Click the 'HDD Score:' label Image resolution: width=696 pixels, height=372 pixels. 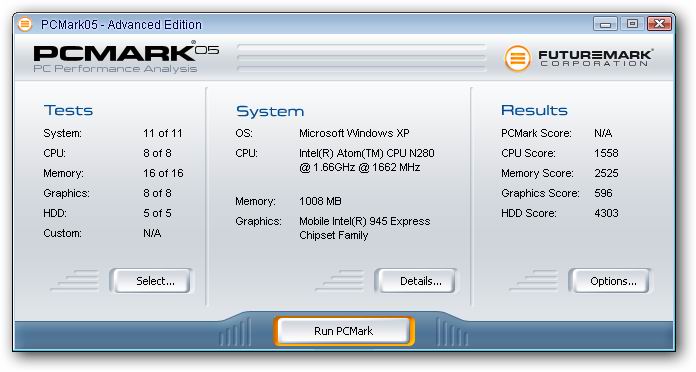(x=528, y=213)
